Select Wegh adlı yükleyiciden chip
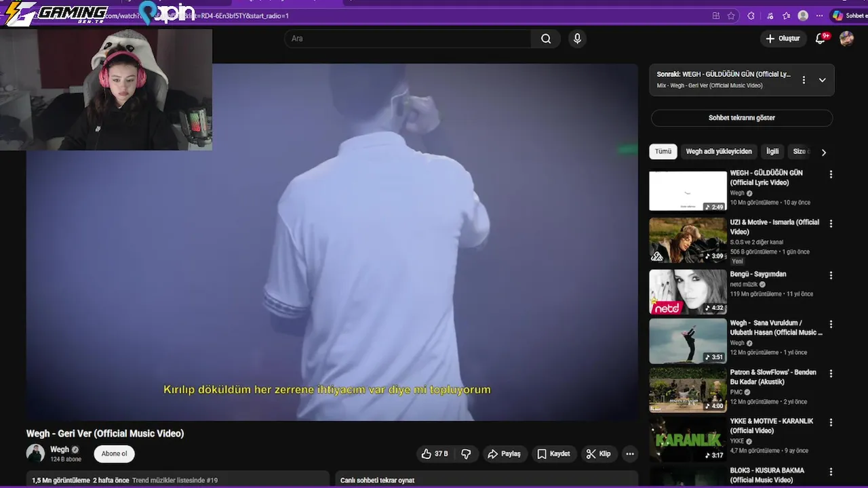Viewport: 868px width, 488px height. coord(719,152)
